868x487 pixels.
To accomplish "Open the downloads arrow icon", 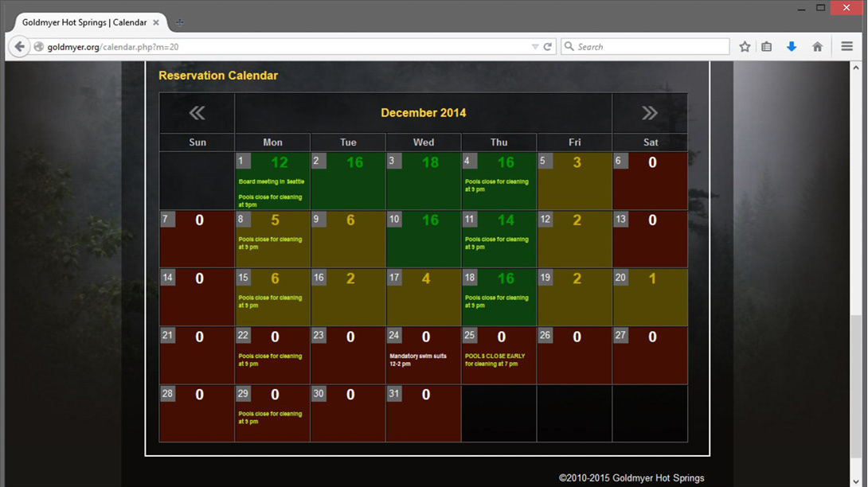I will pyautogui.click(x=792, y=47).
